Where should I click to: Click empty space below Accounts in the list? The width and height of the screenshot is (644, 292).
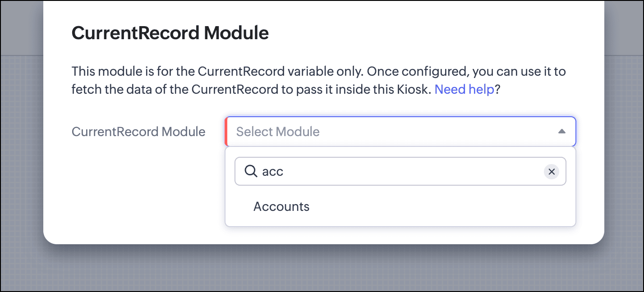(x=400, y=222)
